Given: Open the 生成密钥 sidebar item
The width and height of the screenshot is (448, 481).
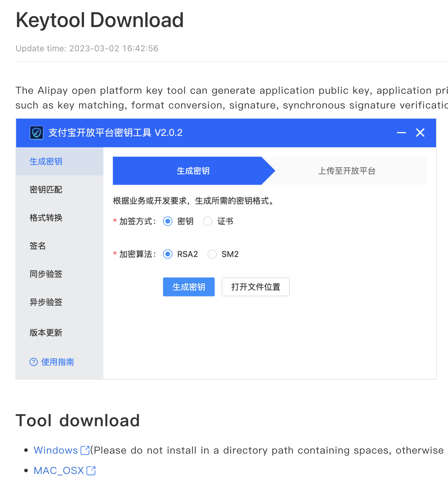Looking at the screenshot, I should [60, 162].
